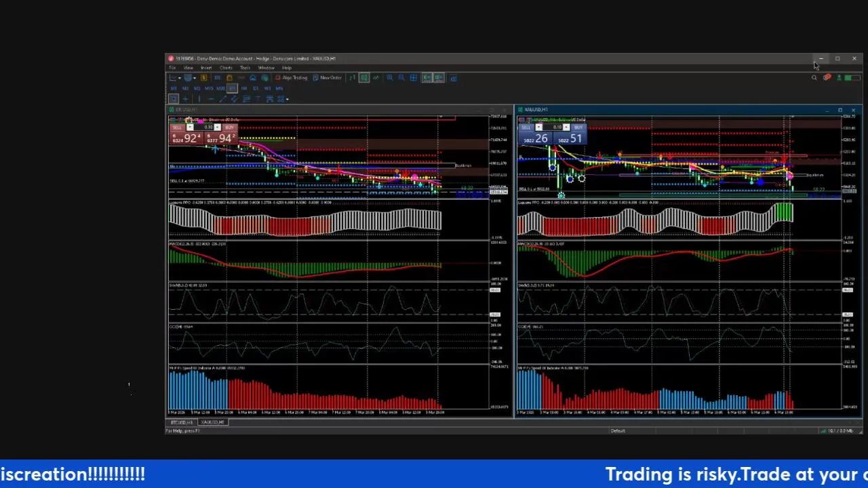This screenshot has width=868, height=488.
Task: Toggle chart shift
Action: [x=439, y=78]
